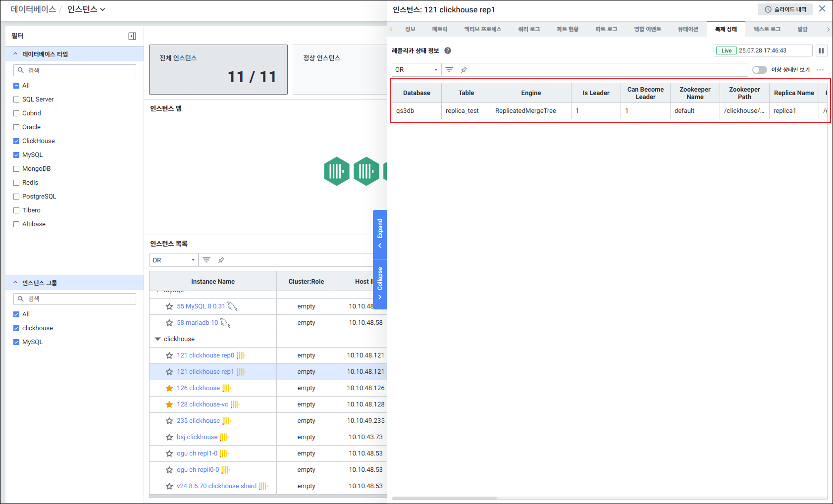
Task: Enable the PostgreSQL database type checkbox
Action: coord(16,197)
